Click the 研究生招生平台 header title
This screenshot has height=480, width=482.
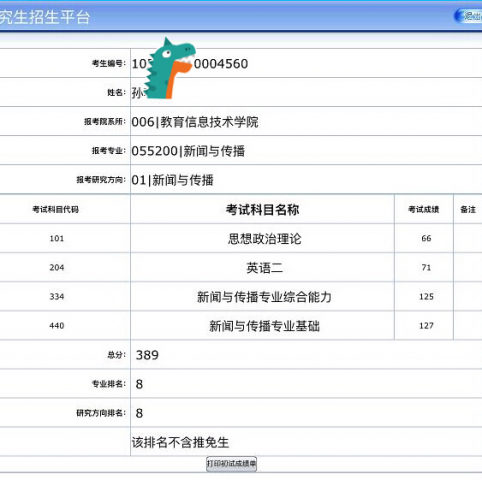(45, 17)
